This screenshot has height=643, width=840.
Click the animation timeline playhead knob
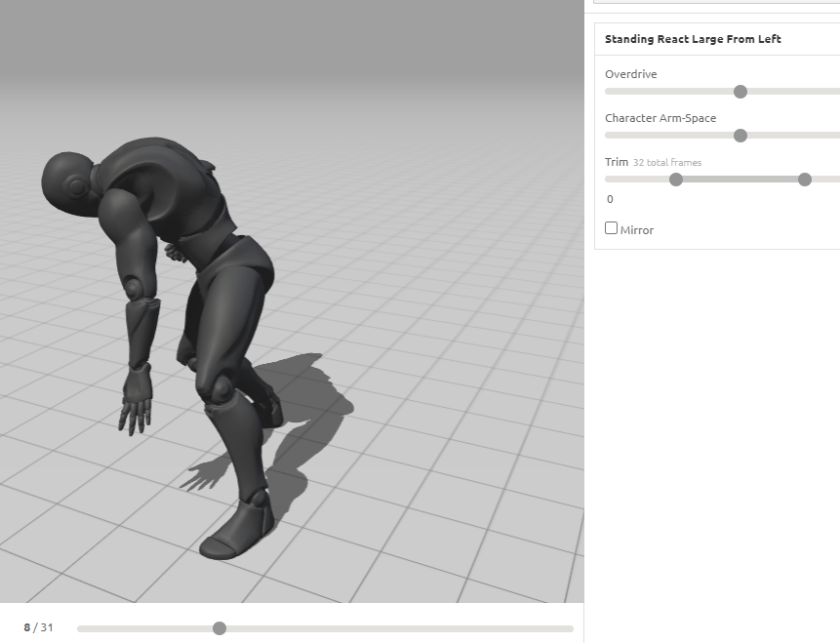click(x=220, y=628)
